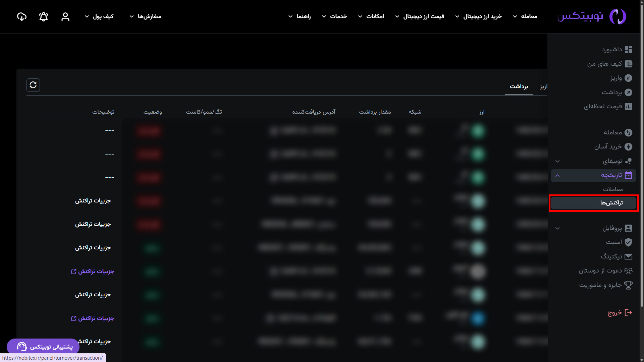Select معاملات under تاریخچه
The image size is (644, 362).
click(613, 189)
